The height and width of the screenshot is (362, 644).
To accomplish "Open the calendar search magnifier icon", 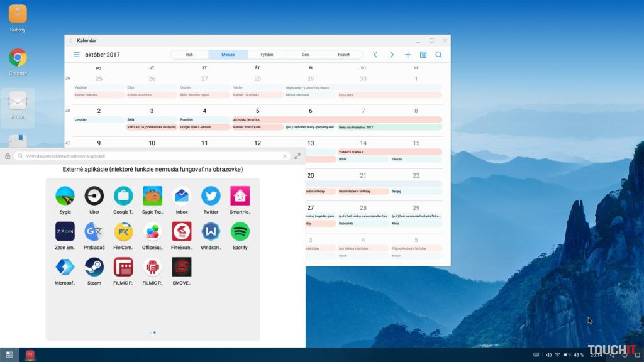I will pyautogui.click(x=438, y=55).
